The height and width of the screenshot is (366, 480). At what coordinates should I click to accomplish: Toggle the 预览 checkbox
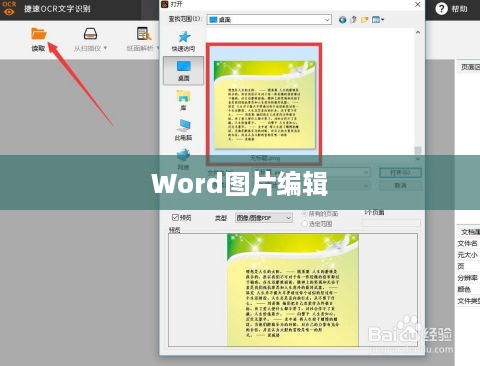pyautogui.click(x=175, y=217)
